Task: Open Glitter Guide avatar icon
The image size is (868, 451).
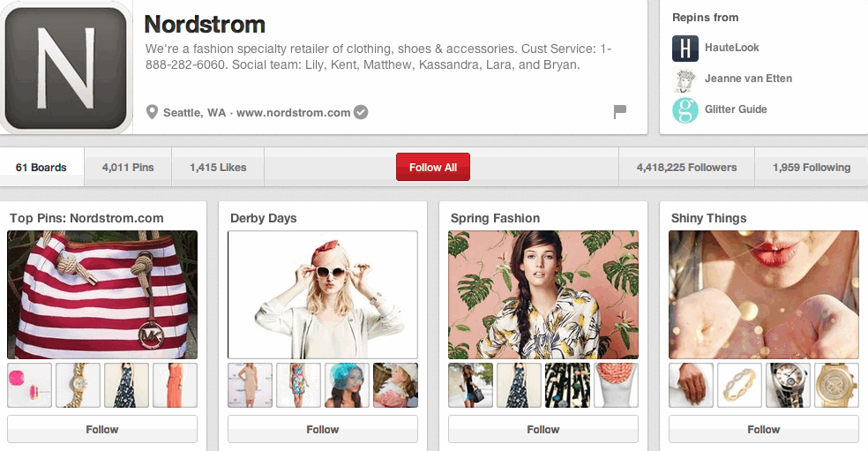Action: click(685, 109)
